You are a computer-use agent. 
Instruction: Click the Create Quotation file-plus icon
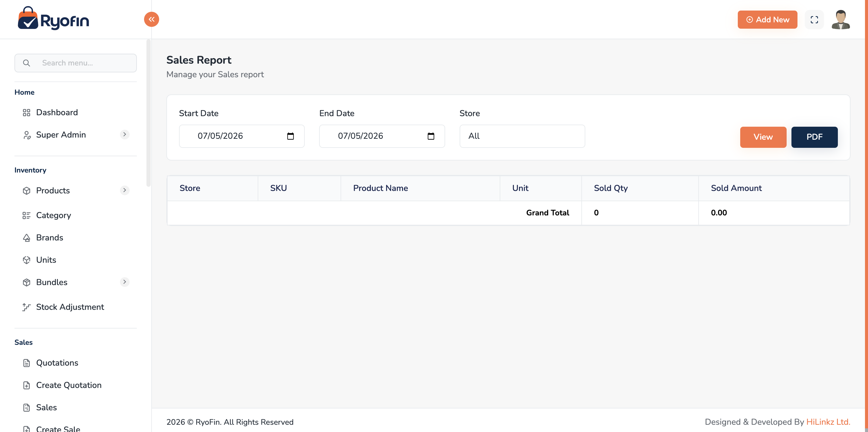27,385
